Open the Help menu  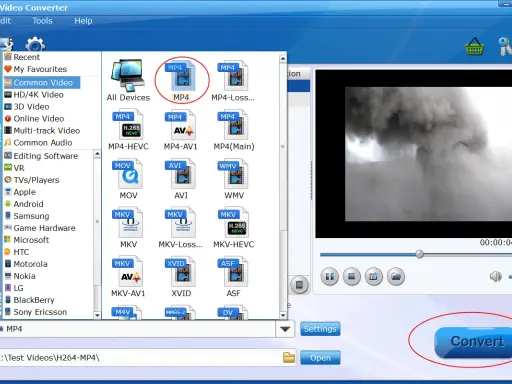(x=83, y=21)
